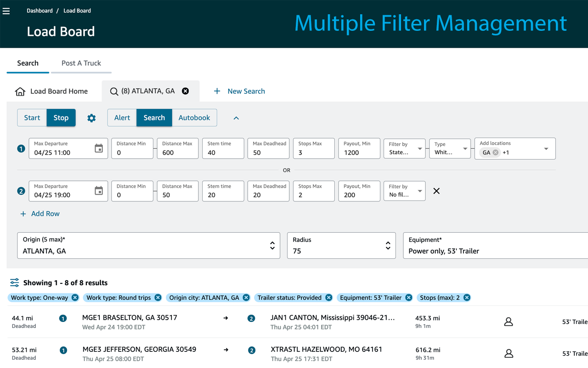This screenshot has height=368, width=588.
Task: Switch to Autobook mode
Action: point(194,118)
